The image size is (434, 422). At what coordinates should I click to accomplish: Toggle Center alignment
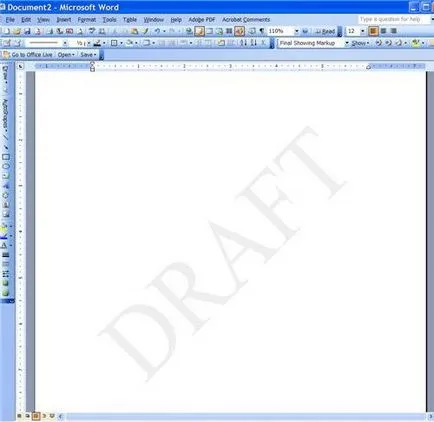pyautogui.click(x=384, y=31)
